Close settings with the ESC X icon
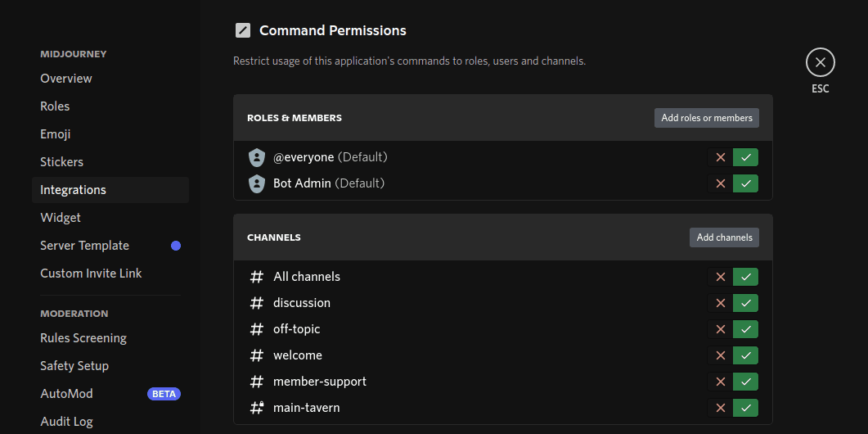868x434 pixels. 820,62
